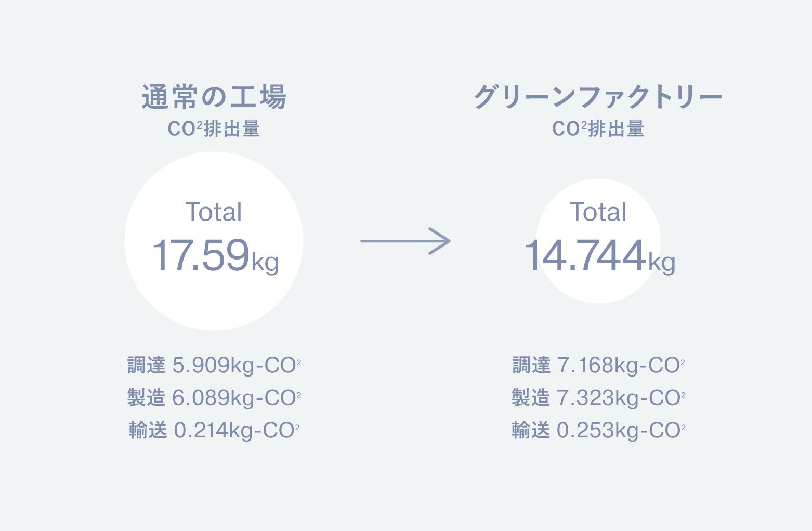
Task: Click the large white circle showing 17.59kg
Action: pyautogui.click(x=214, y=302)
